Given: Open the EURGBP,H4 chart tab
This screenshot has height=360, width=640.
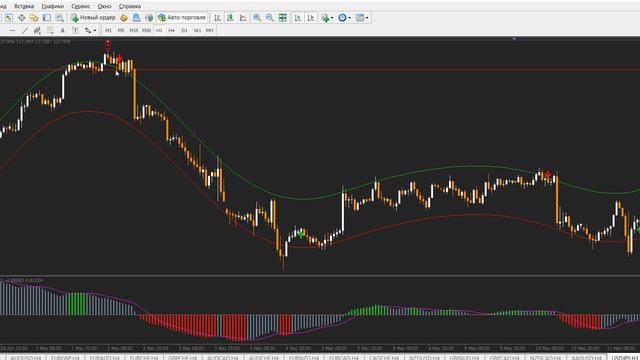Looking at the screenshot, I should tap(65, 358).
